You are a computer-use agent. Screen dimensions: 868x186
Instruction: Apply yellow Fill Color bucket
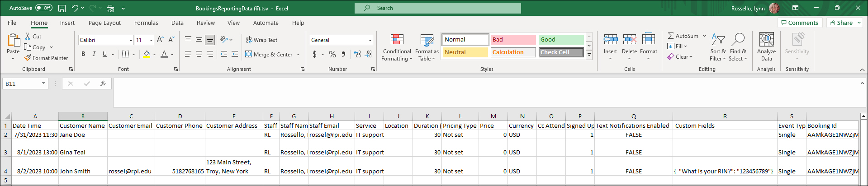[x=147, y=54]
